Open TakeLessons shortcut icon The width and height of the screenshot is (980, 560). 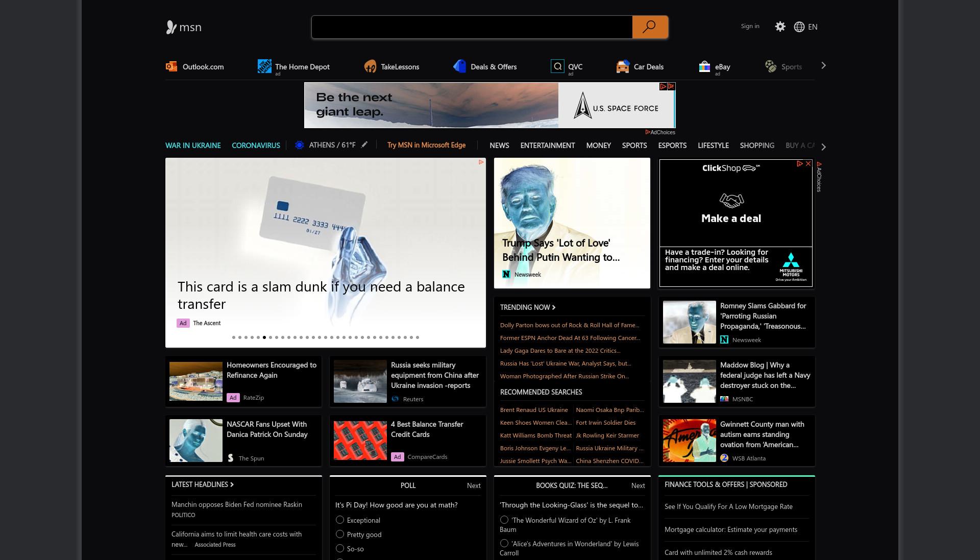(x=370, y=66)
